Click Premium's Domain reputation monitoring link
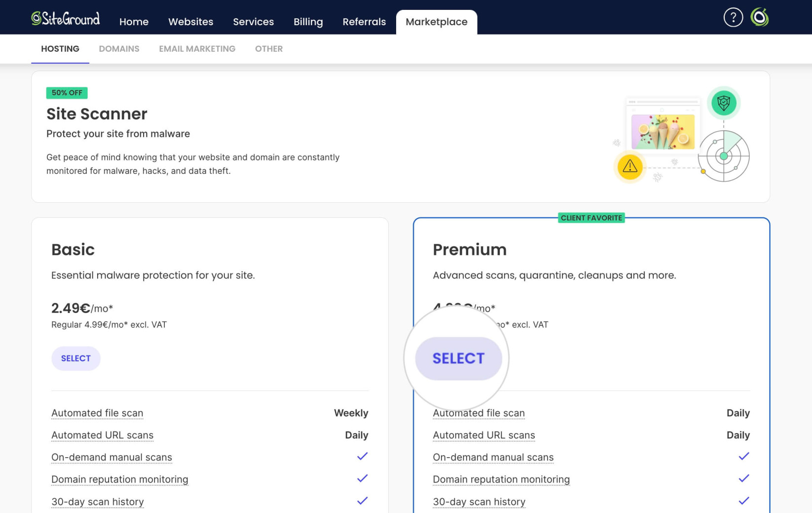812x513 pixels. (x=501, y=479)
